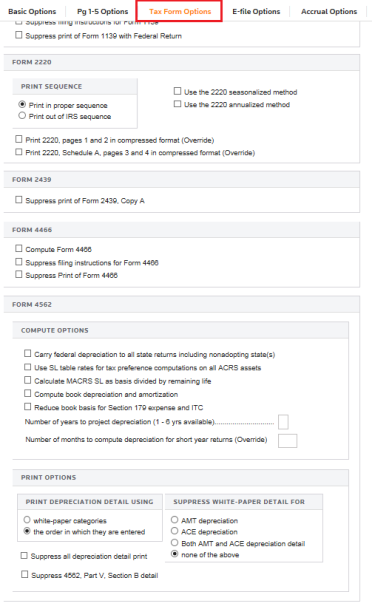Switch to the Basic Options tab
Image resolution: width=372 pixels, height=609 pixels.
(32, 11)
